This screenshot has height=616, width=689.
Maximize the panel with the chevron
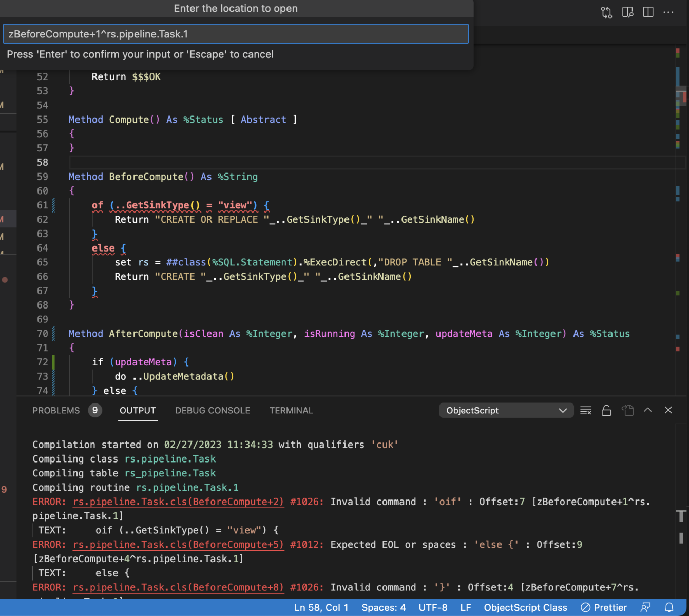coord(648,410)
